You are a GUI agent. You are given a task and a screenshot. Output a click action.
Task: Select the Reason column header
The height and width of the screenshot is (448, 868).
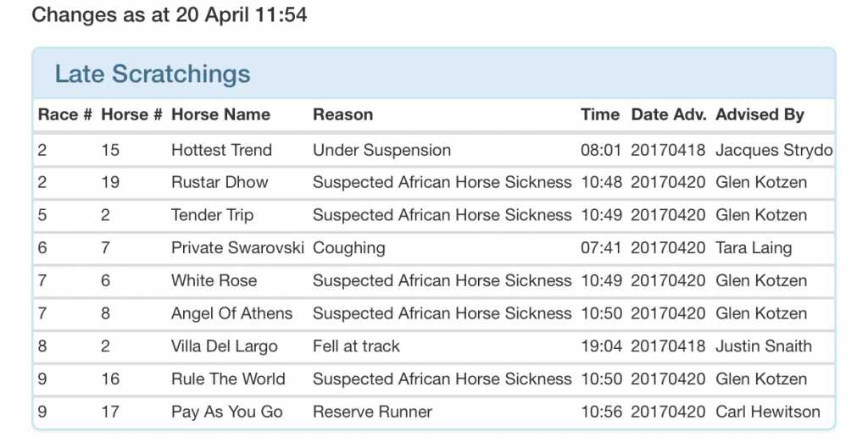pos(342,114)
